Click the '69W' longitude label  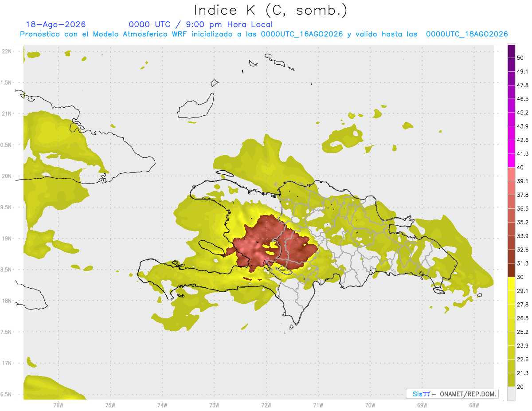[x=422, y=405]
